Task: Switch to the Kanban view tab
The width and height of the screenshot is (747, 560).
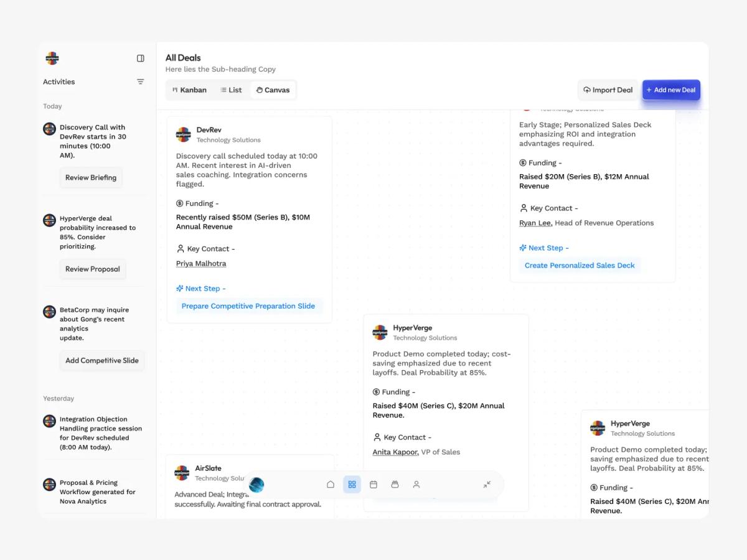Action: pos(189,90)
